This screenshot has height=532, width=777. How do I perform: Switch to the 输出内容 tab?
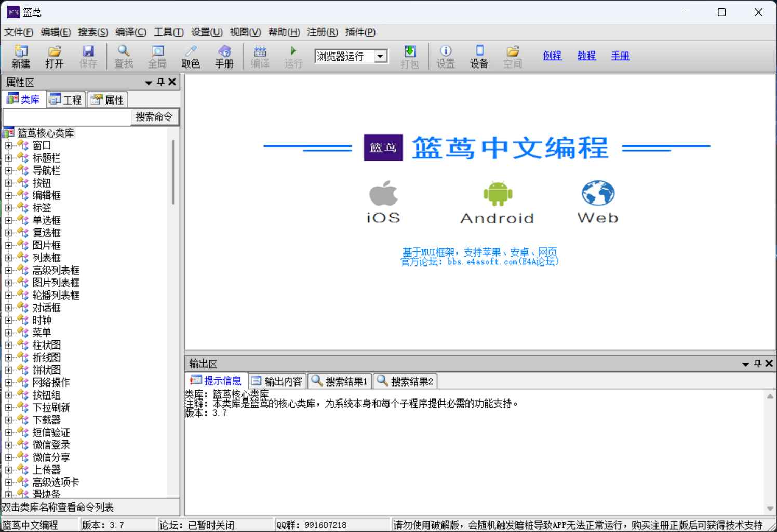(x=277, y=381)
